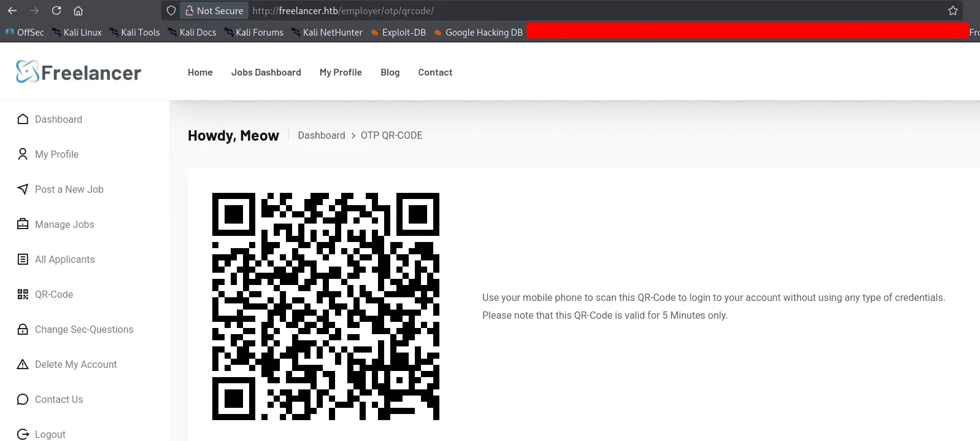
Task: Open the Kali Forums bookmark
Action: (x=253, y=33)
